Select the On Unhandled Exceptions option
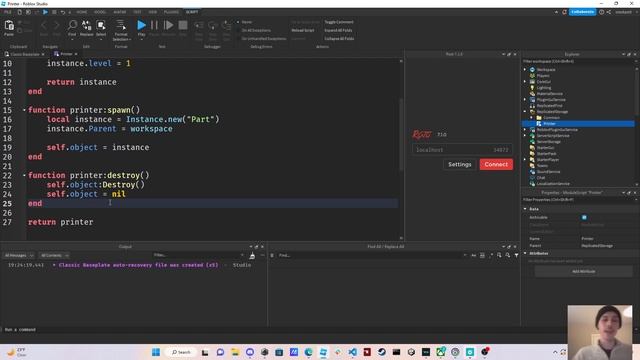The width and height of the screenshot is (640, 360). [x=261, y=39]
